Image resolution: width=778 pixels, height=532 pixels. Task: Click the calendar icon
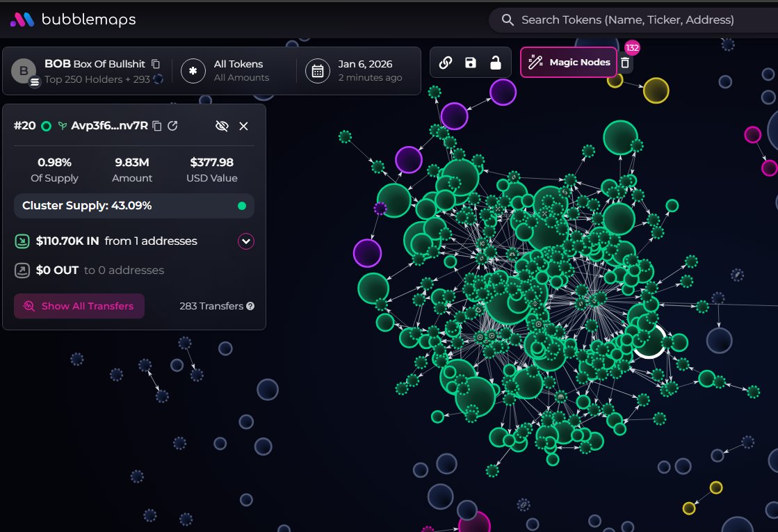pyautogui.click(x=318, y=71)
